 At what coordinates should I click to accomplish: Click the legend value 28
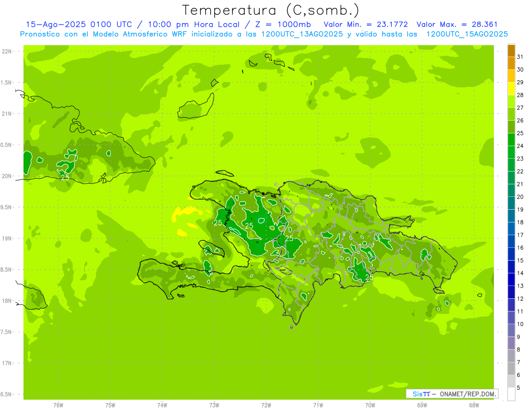pyautogui.click(x=520, y=95)
